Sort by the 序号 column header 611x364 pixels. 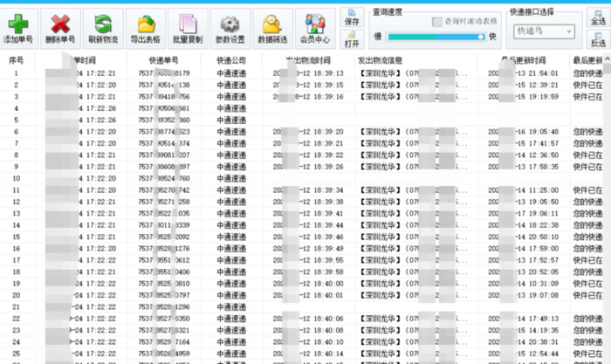click(16, 60)
